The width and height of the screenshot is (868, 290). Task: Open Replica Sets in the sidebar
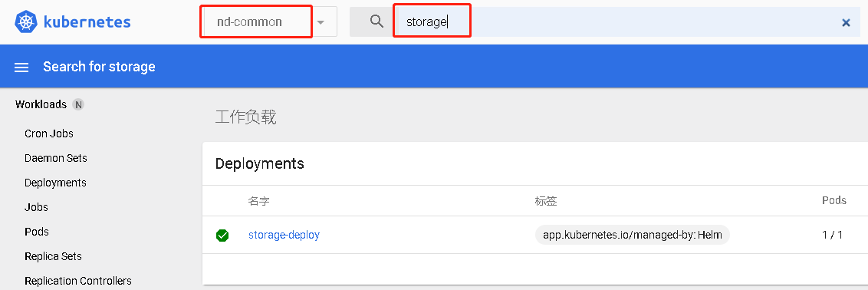click(x=53, y=256)
